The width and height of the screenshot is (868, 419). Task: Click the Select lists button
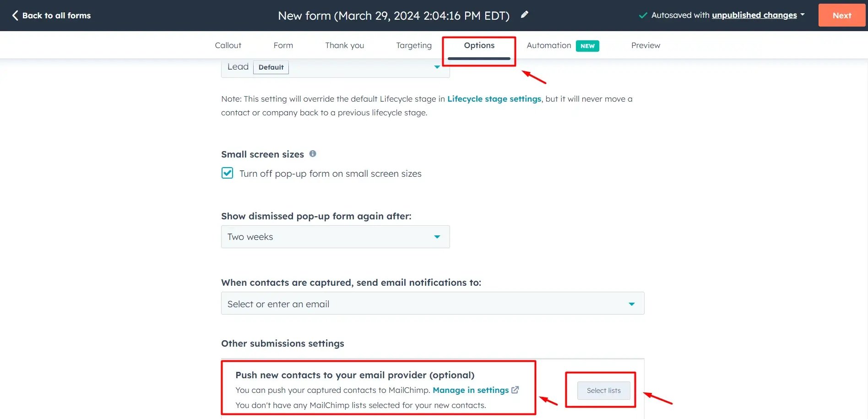(x=603, y=390)
